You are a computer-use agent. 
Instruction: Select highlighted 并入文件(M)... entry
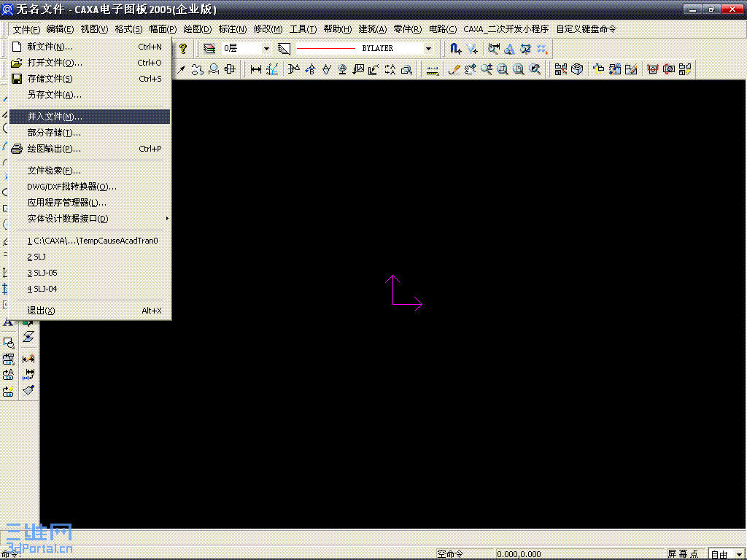90,117
